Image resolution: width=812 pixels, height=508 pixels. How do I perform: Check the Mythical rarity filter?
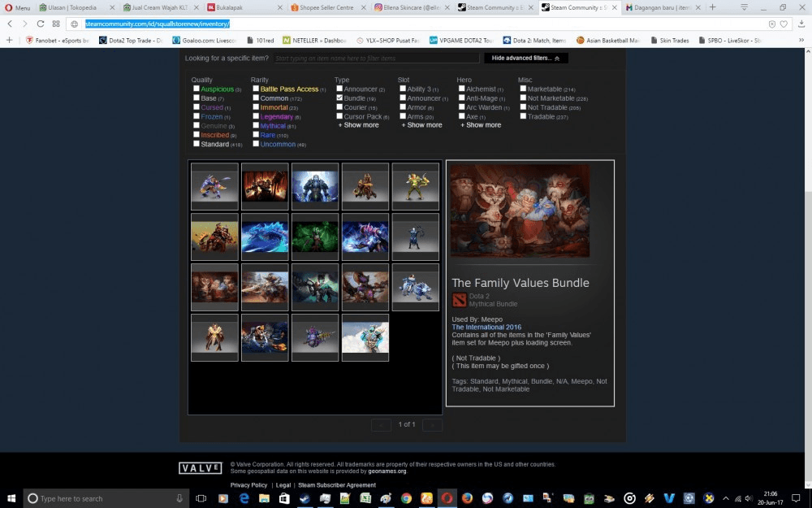click(x=256, y=125)
